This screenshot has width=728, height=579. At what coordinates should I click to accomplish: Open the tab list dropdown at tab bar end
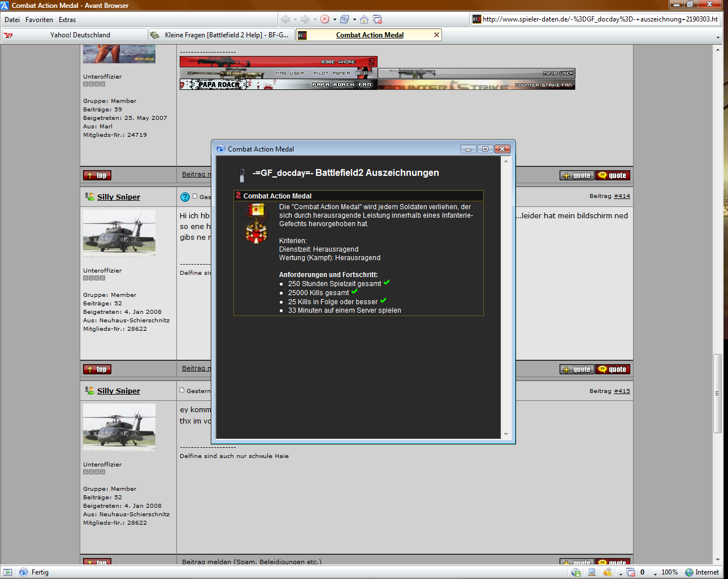tap(718, 37)
